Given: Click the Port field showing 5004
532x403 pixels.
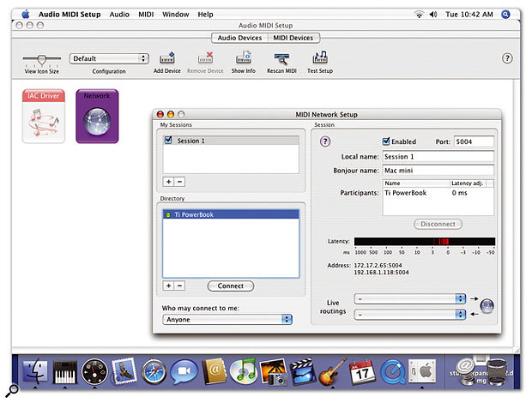Looking at the screenshot, I should tap(474, 141).
